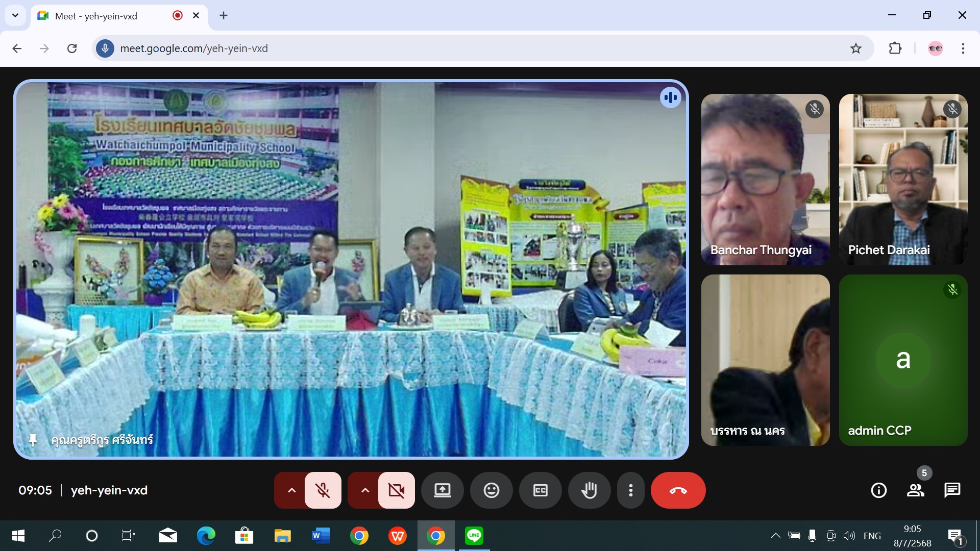Open the tab search dropdown arrow

pyautogui.click(x=15, y=15)
